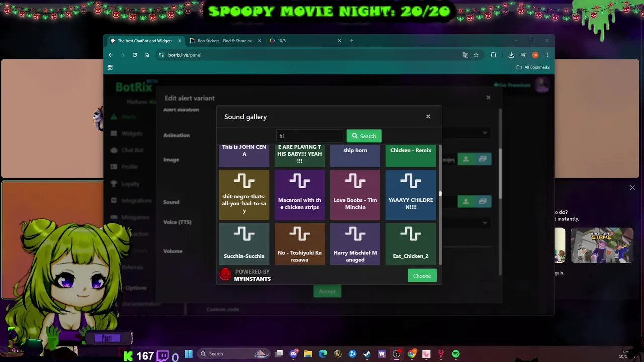
Task: Select the 'This is JOHN CENA' sound
Action: pyautogui.click(x=244, y=155)
